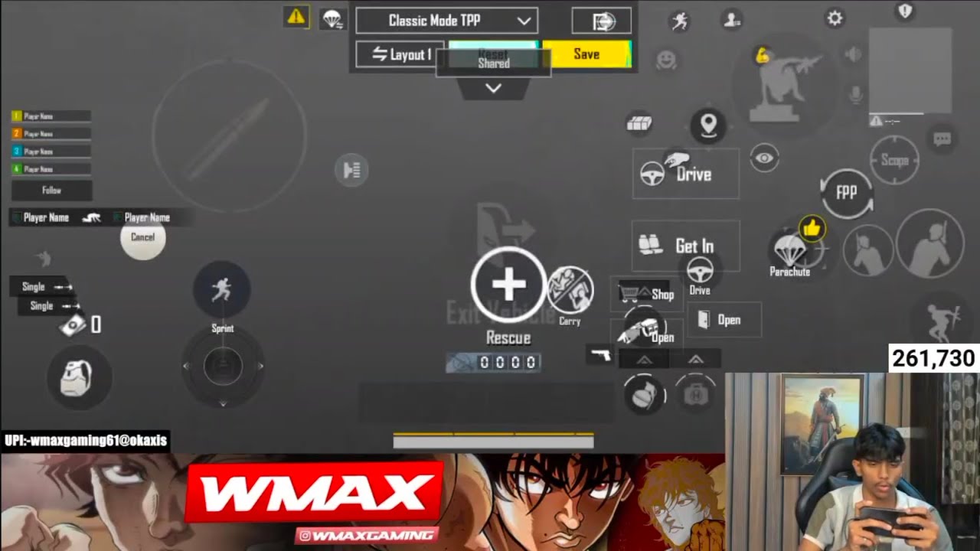Toggle the second Single fire mode

(x=50, y=305)
